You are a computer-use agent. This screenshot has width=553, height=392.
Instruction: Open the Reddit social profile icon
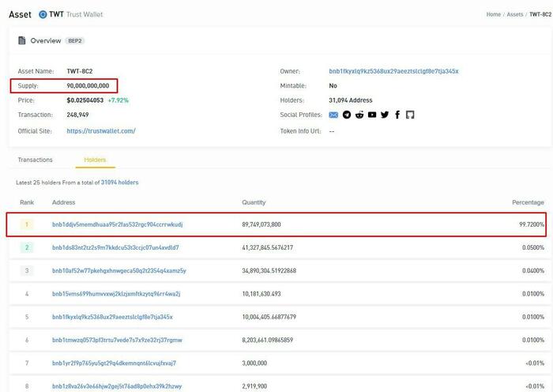click(x=359, y=115)
